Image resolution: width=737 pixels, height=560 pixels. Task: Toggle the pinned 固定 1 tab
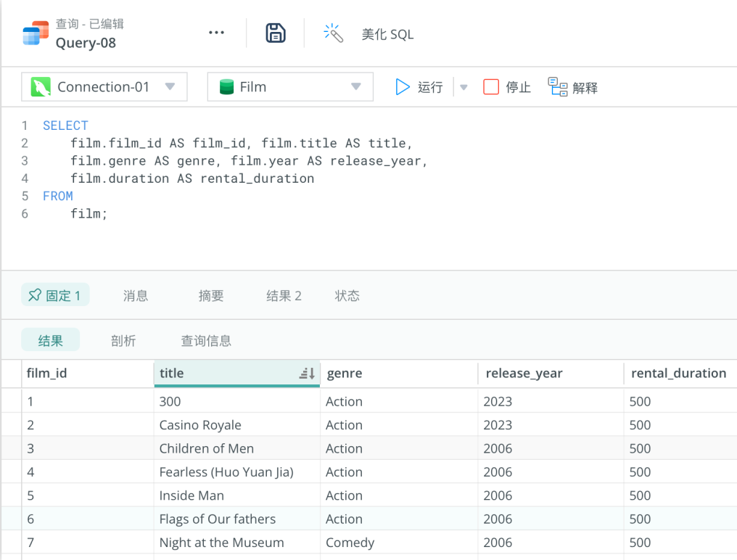[x=56, y=295]
